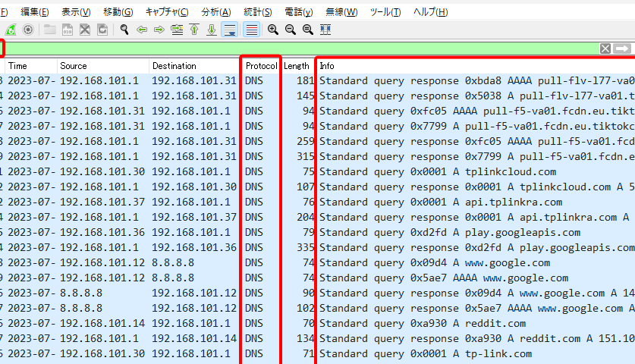Select the query 0x0001 A tplinkcloud.com row

(317, 171)
